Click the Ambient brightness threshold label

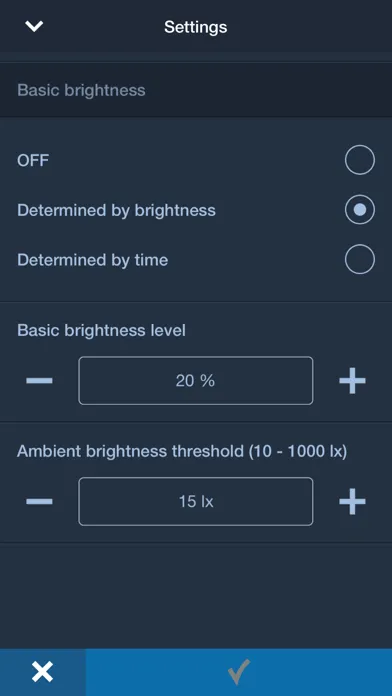[182, 451]
